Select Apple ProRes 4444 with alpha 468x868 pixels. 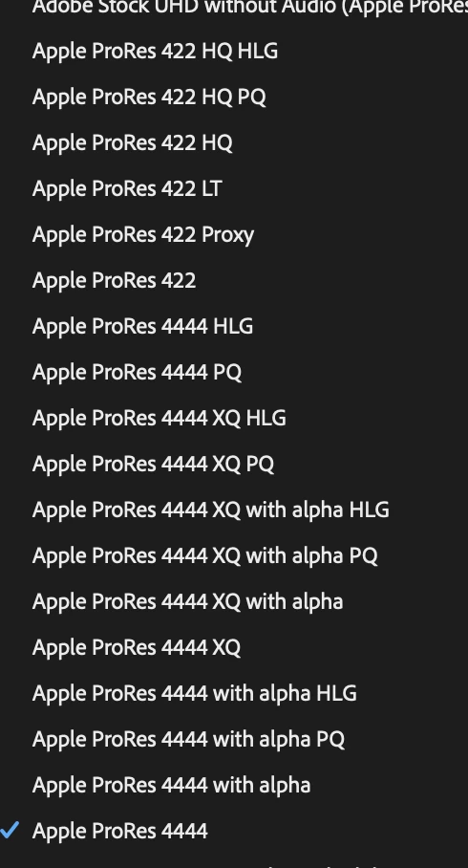234,785
